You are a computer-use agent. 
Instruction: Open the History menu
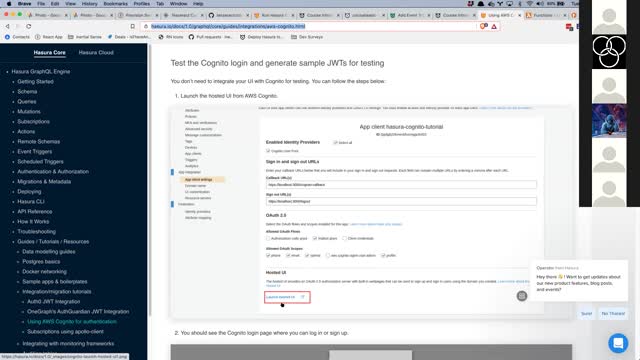pos(89,4)
